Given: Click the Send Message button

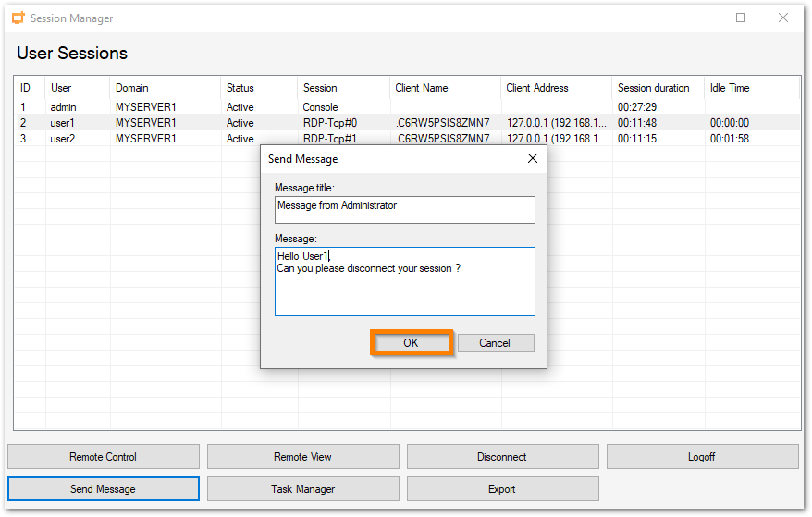Looking at the screenshot, I should 104,489.
